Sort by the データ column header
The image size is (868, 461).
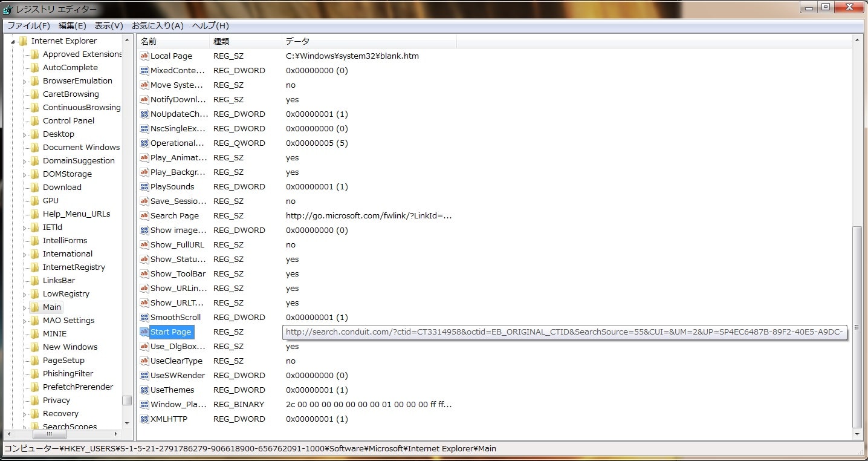pos(369,41)
